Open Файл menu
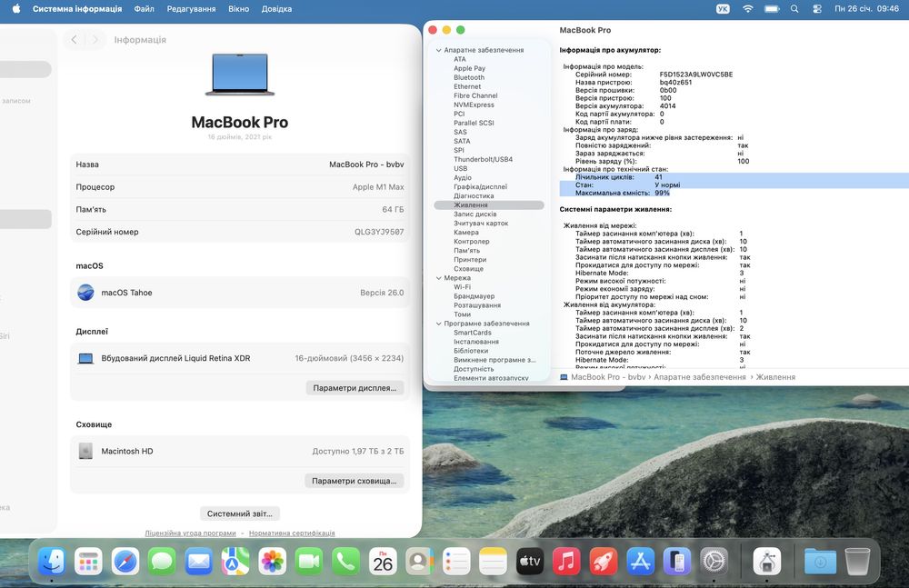Screen dimensions: 909x588 click(144, 9)
